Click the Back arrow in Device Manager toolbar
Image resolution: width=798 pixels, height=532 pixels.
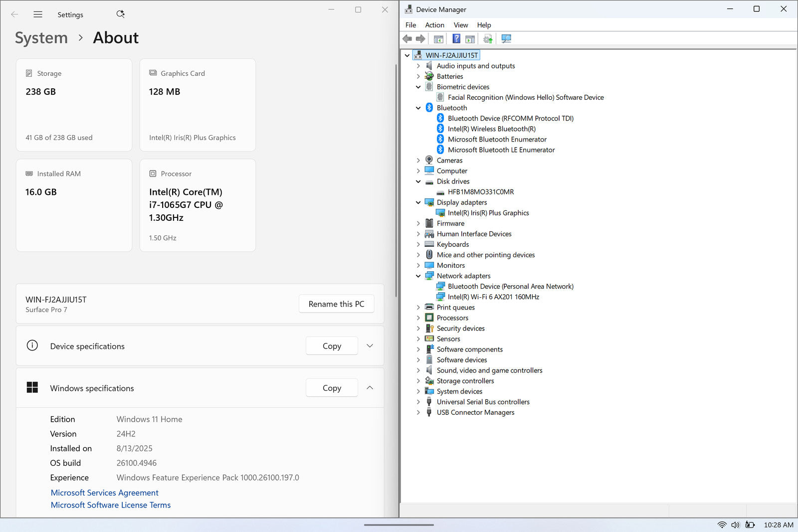[407, 39]
